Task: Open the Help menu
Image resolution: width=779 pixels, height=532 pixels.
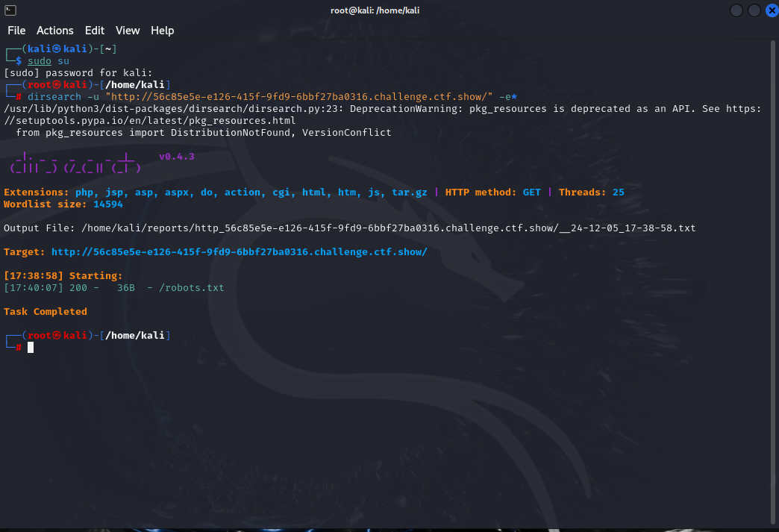Action: [x=162, y=31]
